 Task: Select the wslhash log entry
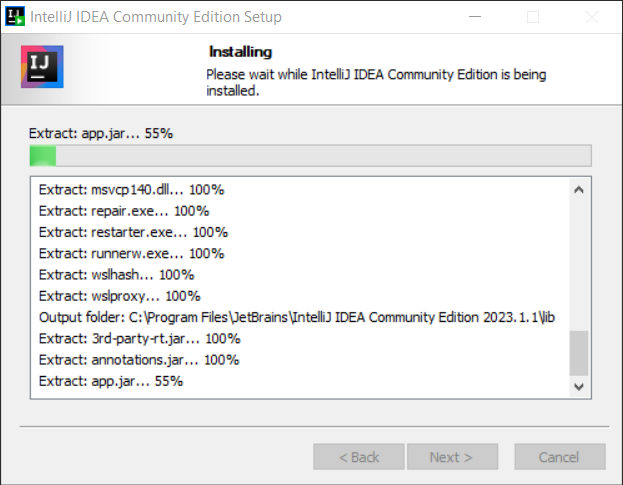point(116,274)
